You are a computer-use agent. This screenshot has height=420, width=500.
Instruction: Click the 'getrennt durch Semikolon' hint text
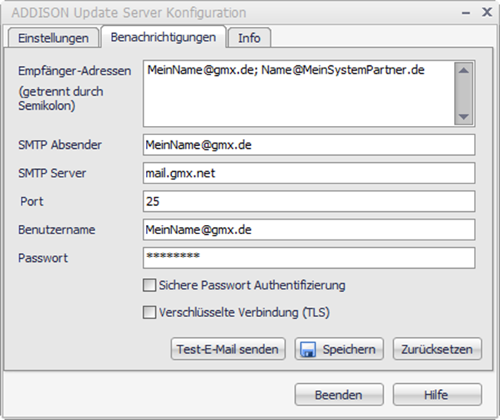[61, 99]
